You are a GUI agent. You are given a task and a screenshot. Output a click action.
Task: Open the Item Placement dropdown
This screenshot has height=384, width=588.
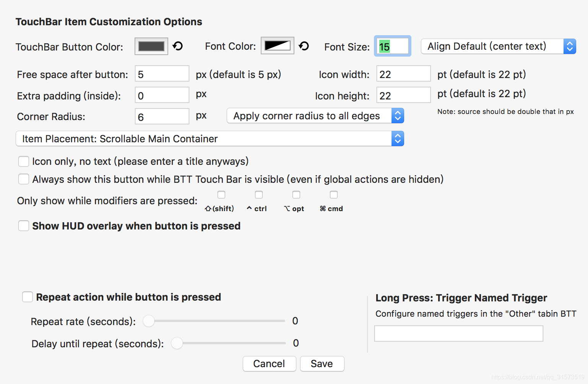210,139
